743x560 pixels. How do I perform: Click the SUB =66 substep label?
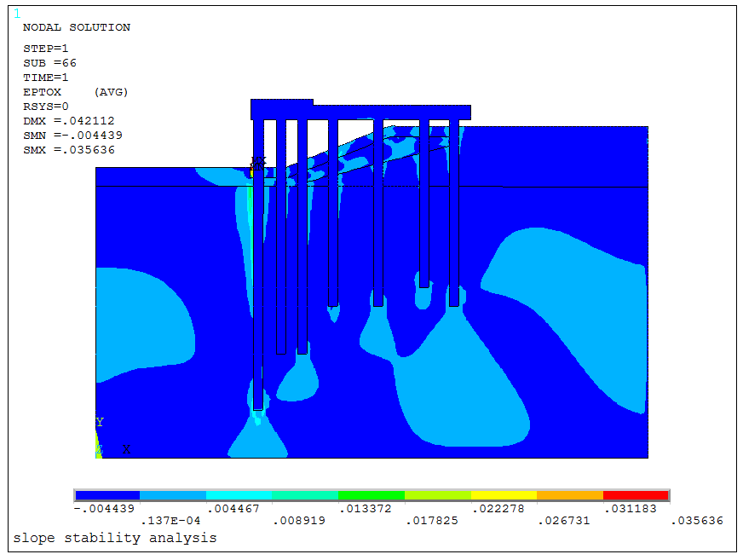point(49,63)
